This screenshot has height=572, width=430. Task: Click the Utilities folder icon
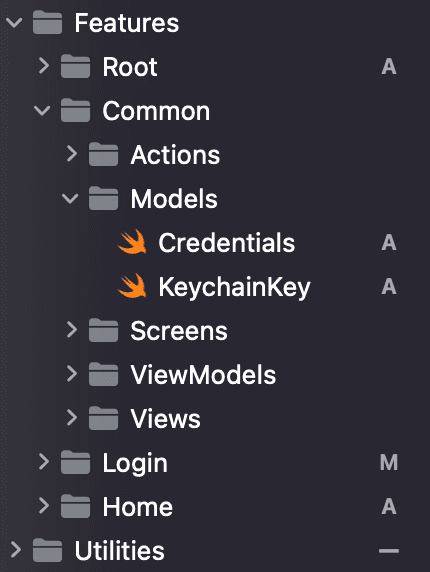click(x=47, y=550)
